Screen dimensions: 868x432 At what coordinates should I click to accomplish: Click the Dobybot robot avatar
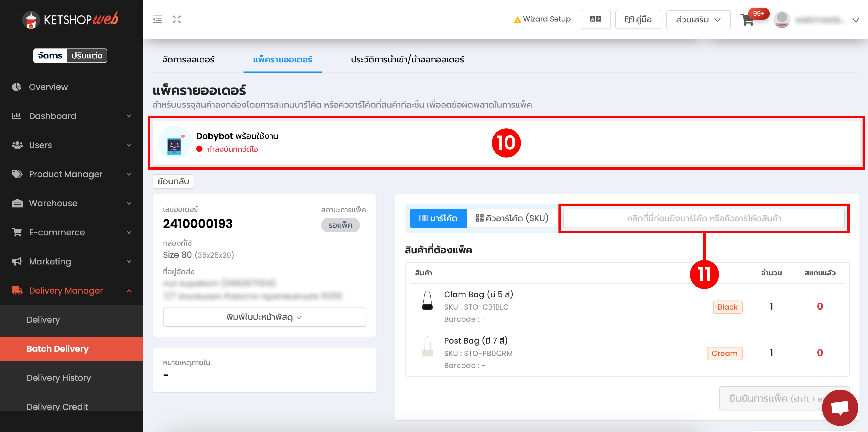pyautogui.click(x=174, y=143)
